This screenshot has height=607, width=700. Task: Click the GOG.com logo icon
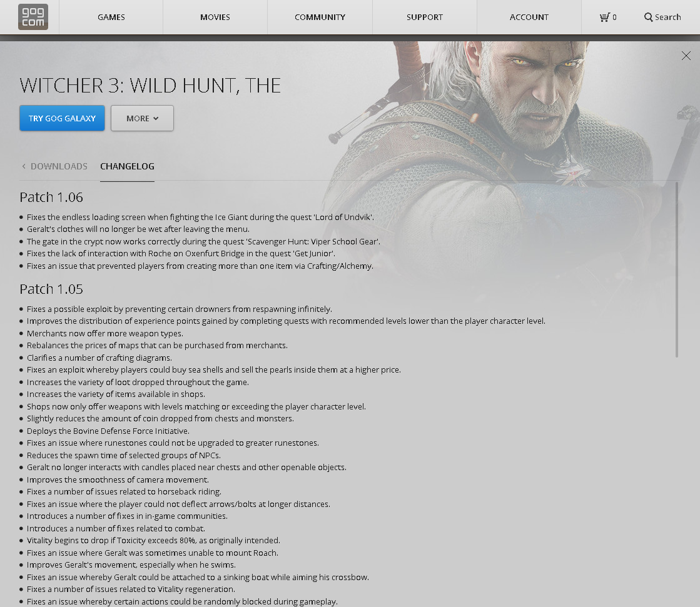coord(33,17)
